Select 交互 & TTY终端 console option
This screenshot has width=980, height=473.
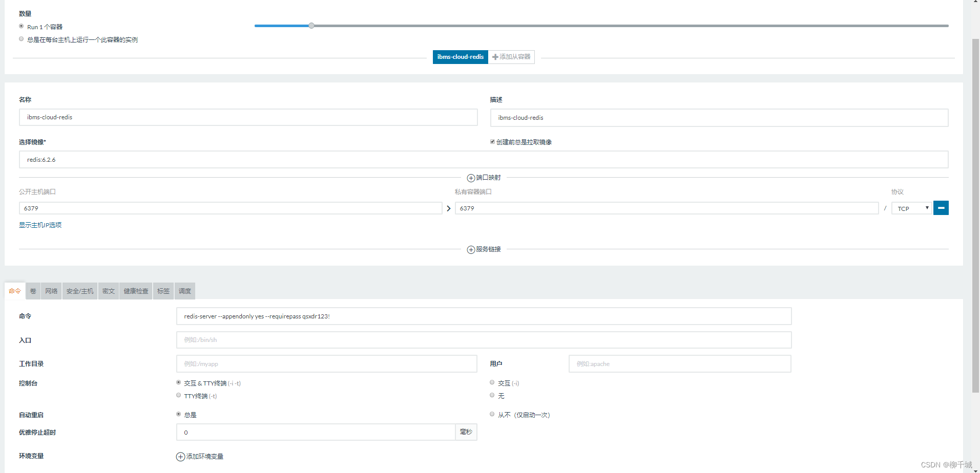tap(179, 382)
